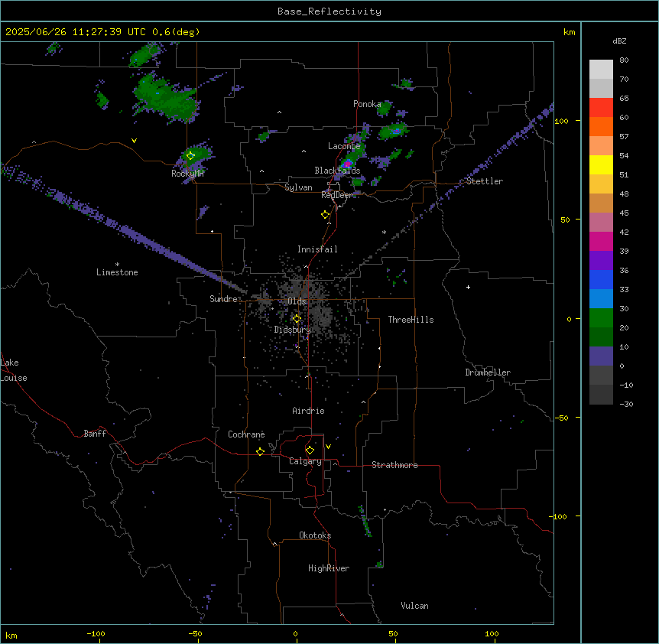Click the Banff label

coord(95,434)
